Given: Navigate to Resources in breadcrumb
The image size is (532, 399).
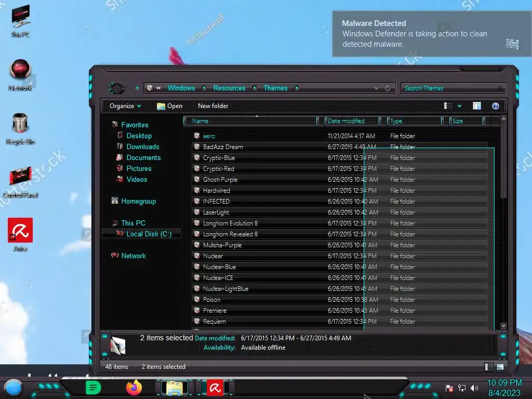Looking at the screenshot, I should tap(229, 88).
